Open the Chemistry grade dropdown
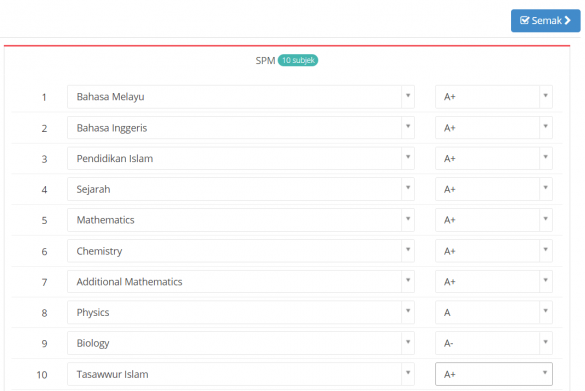This screenshot has width=585, height=391. (x=494, y=251)
